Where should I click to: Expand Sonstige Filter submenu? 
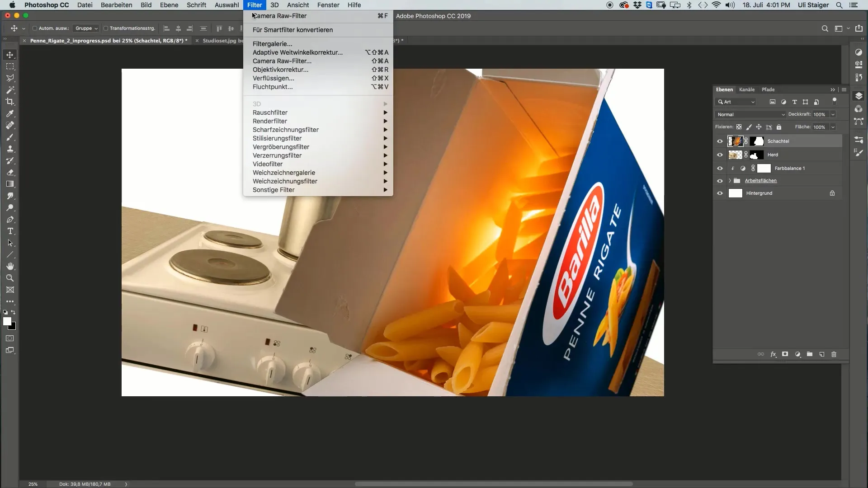318,190
